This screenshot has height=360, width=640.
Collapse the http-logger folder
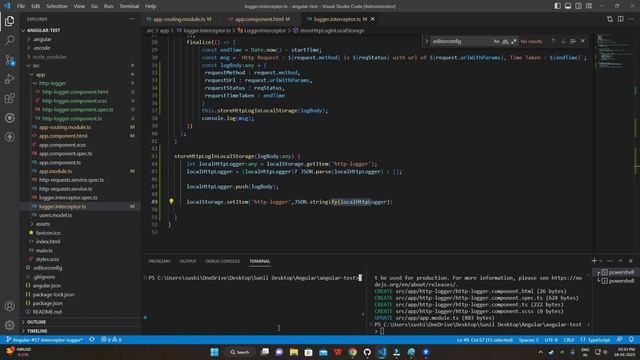pyautogui.click(x=52, y=83)
